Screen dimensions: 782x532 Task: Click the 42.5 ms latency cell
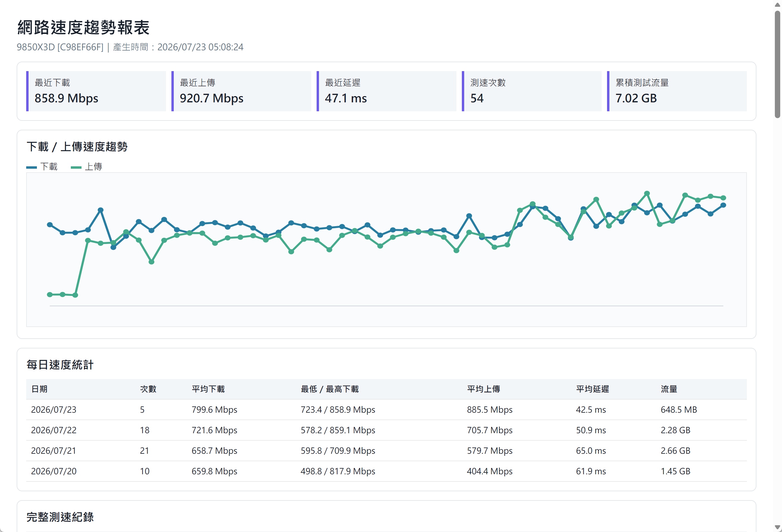pyautogui.click(x=591, y=409)
